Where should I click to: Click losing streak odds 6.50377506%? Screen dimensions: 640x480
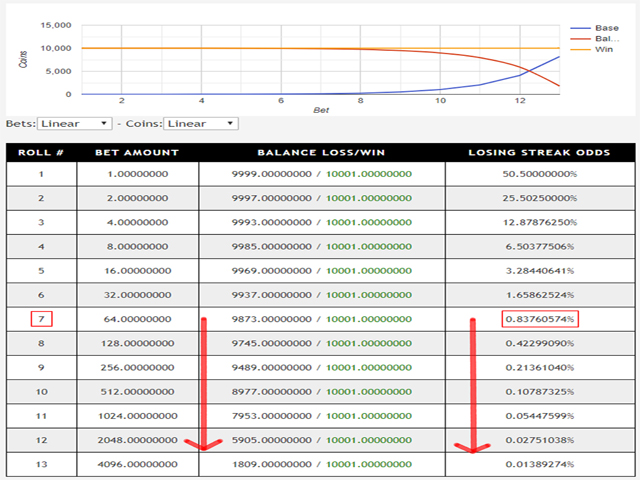(x=540, y=247)
